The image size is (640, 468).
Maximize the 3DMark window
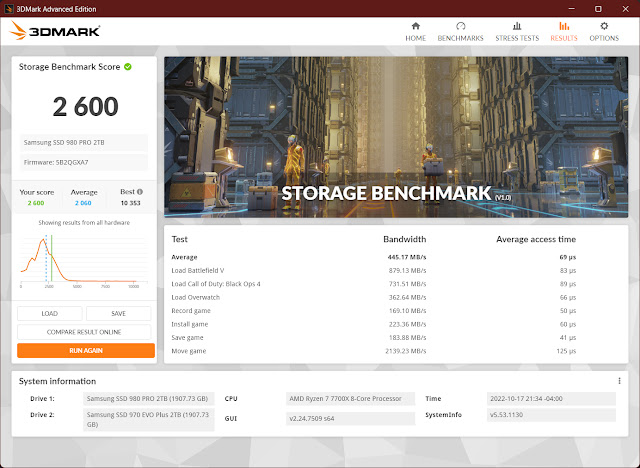pos(598,9)
